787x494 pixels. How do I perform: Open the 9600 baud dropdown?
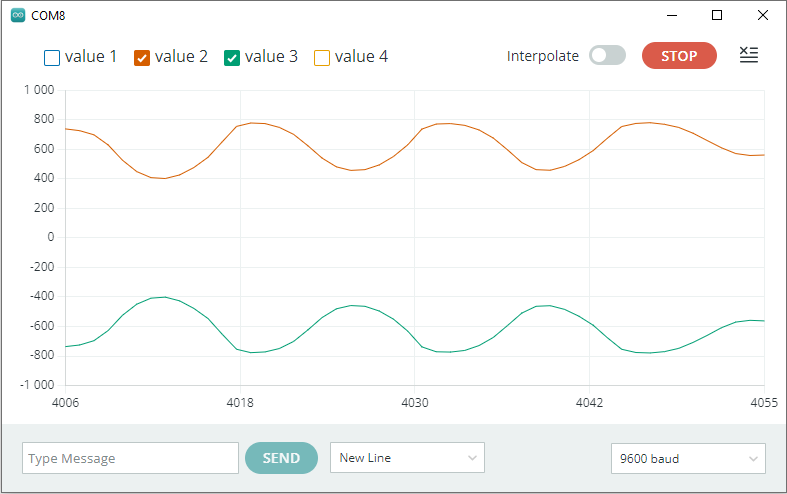688,458
